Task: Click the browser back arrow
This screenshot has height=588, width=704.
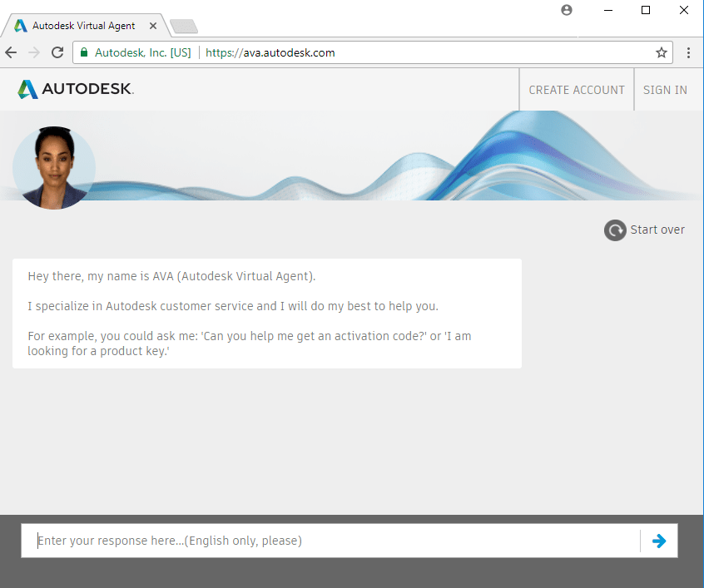Action: click(13, 52)
